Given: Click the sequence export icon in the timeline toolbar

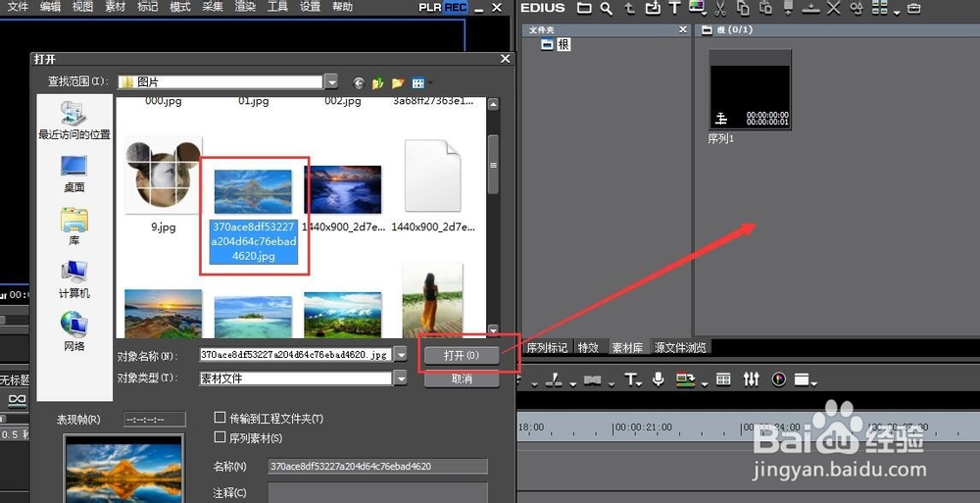Looking at the screenshot, I should [x=686, y=379].
